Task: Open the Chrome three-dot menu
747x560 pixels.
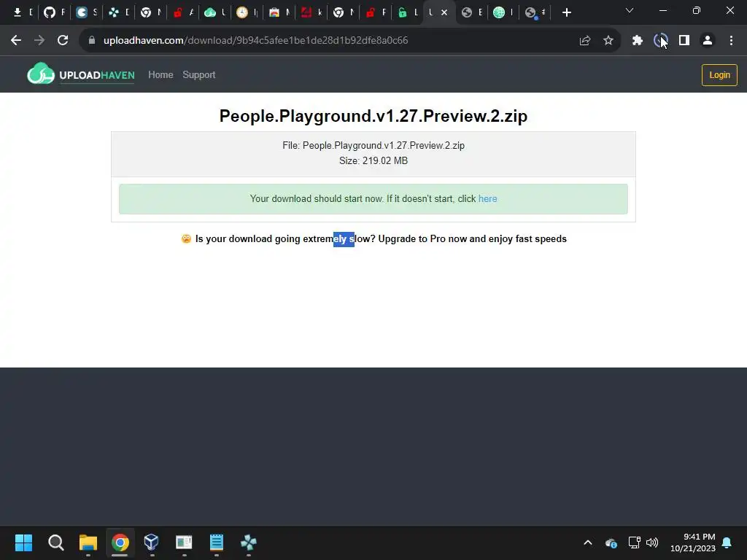Action: tap(731, 41)
